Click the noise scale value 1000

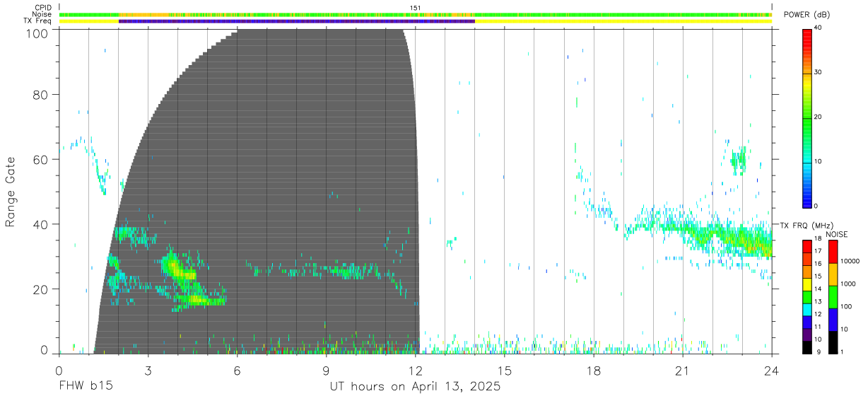click(850, 284)
